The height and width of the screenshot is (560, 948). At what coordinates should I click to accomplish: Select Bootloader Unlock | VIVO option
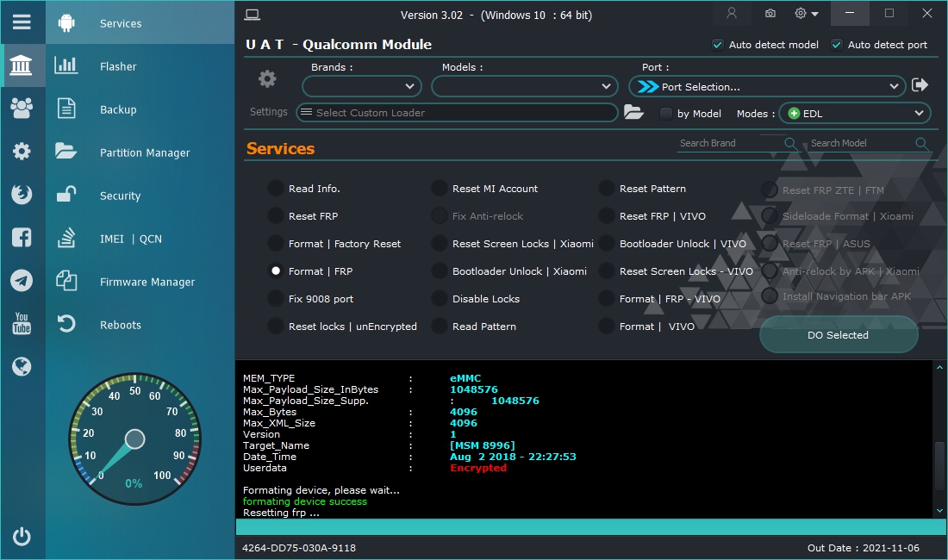tap(607, 244)
